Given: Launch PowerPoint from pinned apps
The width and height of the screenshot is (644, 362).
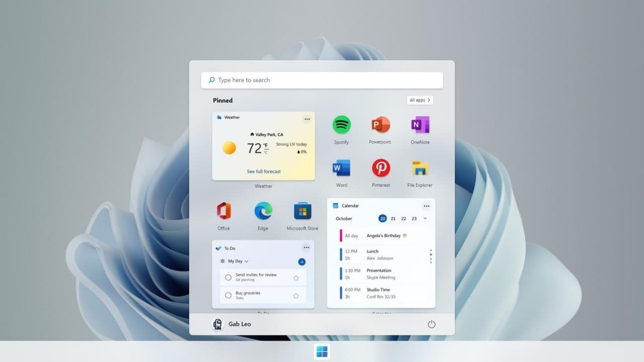Looking at the screenshot, I should tap(381, 125).
